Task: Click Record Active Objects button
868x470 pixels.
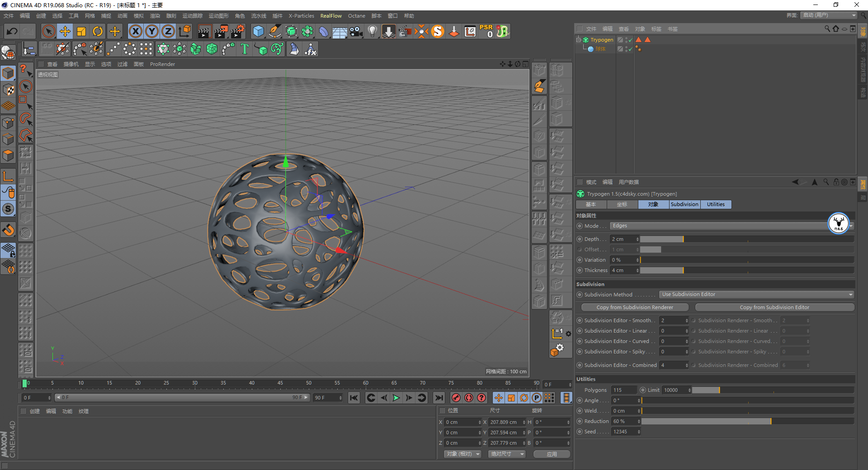Action: pyautogui.click(x=456, y=398)
